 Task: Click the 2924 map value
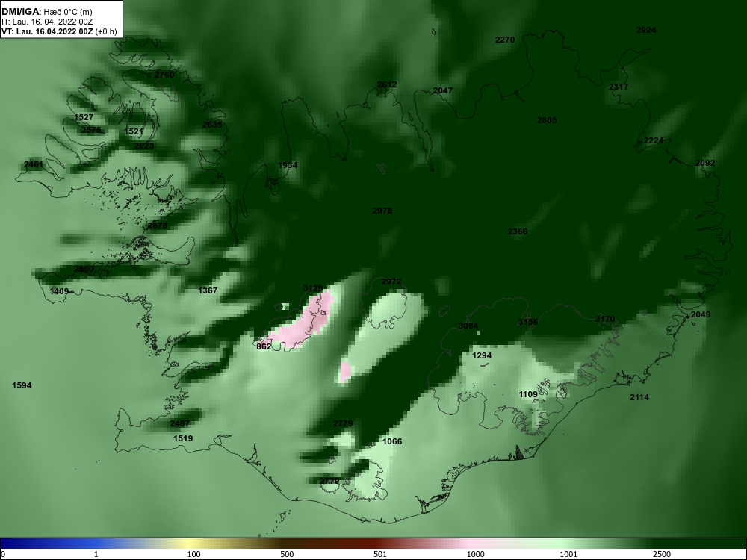coord(646,30)
